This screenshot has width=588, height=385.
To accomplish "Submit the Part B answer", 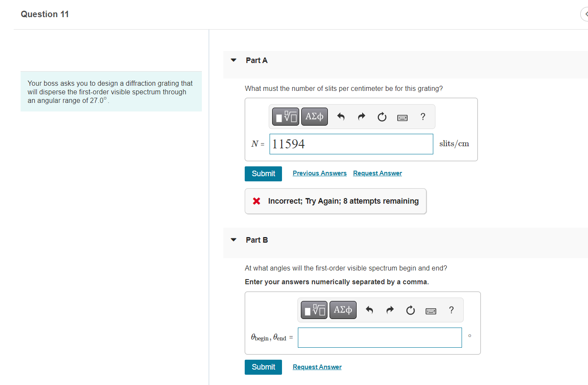I will (x=263, y=367).
